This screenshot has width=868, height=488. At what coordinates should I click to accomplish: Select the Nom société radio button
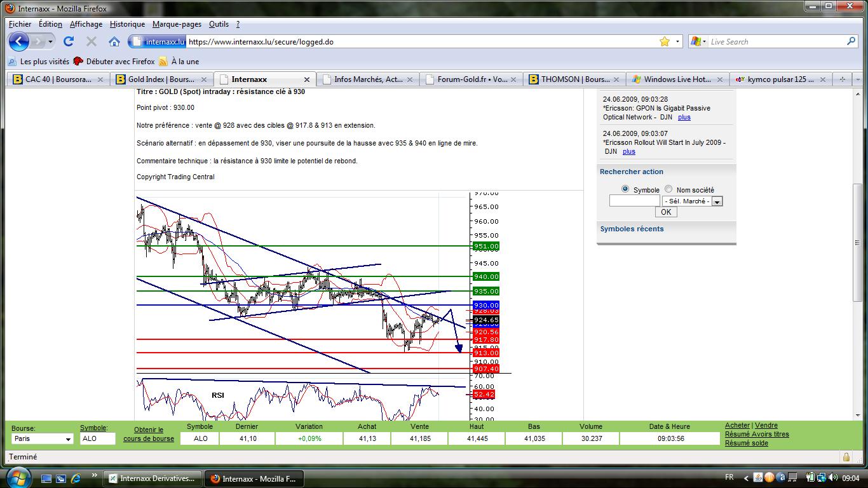coord(668,189)
